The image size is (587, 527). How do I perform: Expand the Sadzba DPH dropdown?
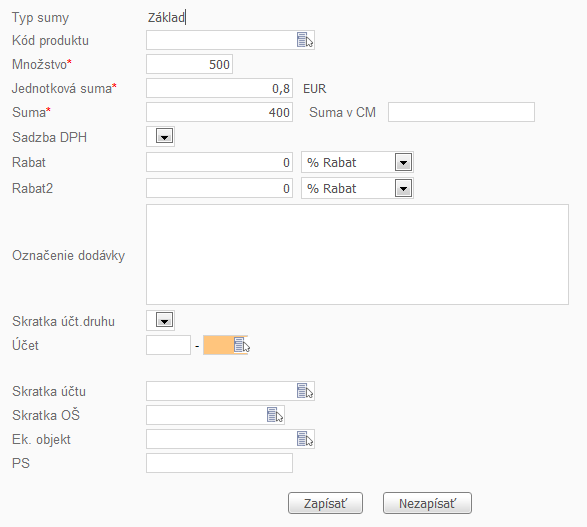click(164, 137)
